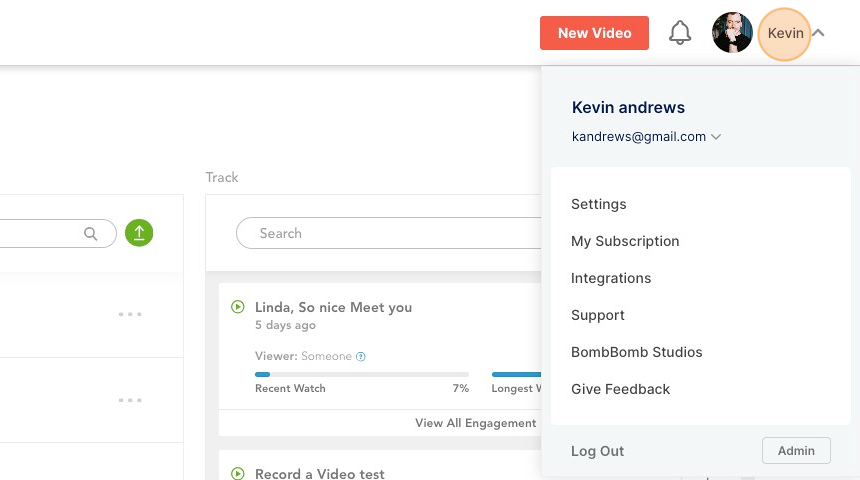Play icon beside Linda, So nice Meet you
This screenshot has height=480, width=860.
click(x=237, y=307)
